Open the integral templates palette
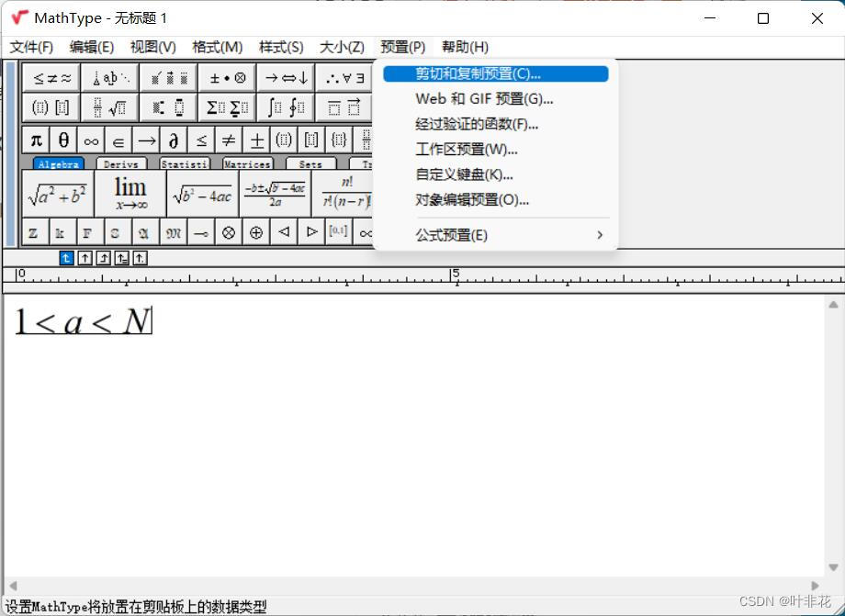845x616 pixels. 286,107
